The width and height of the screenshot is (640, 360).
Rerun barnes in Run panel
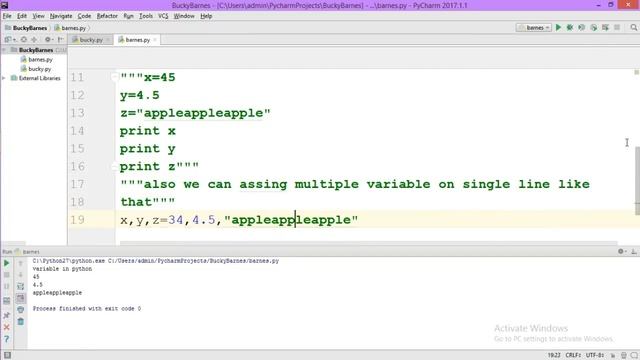(7, 263)
